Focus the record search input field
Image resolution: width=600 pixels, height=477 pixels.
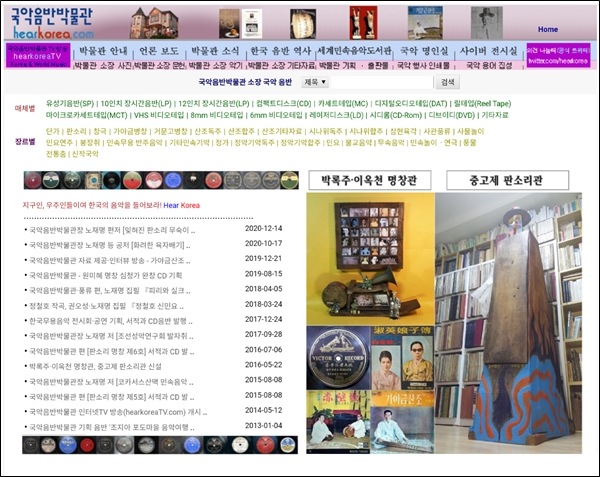[x=382, y=82]
